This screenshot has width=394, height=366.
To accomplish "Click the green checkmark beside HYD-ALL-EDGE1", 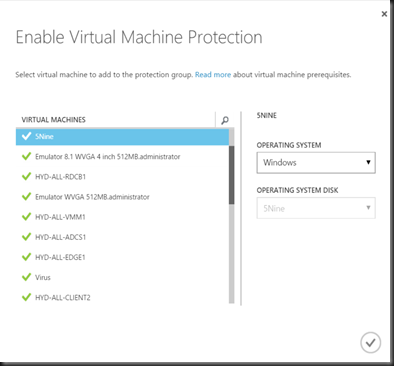I will coord(26,257).
